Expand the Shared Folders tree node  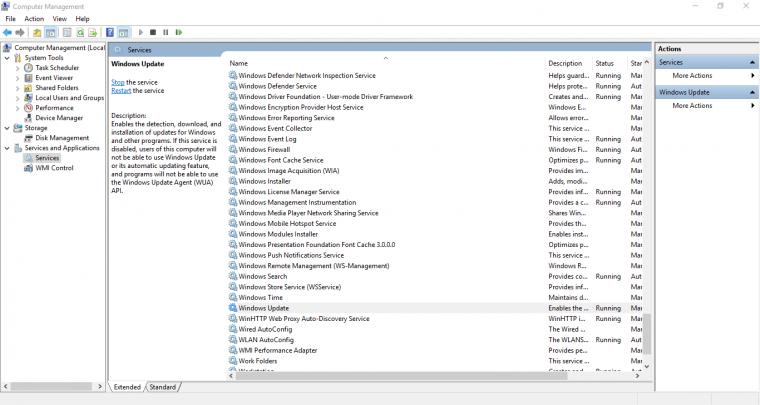coord(17,88)
